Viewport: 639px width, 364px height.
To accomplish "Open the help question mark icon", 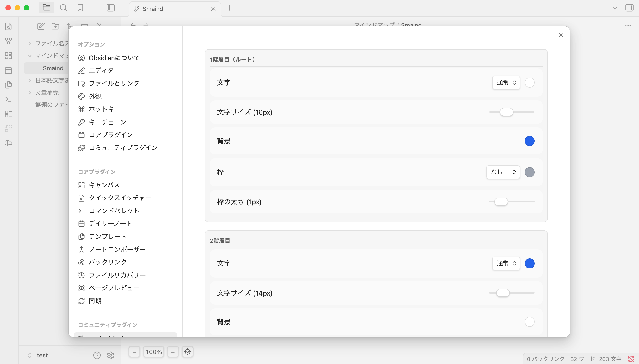I will [x=97, y=355].
